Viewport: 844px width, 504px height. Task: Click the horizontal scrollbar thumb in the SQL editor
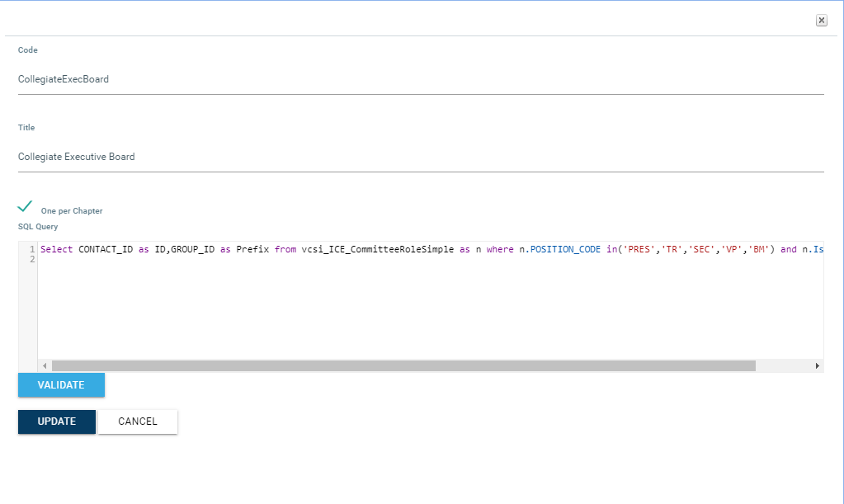[403, 365]
